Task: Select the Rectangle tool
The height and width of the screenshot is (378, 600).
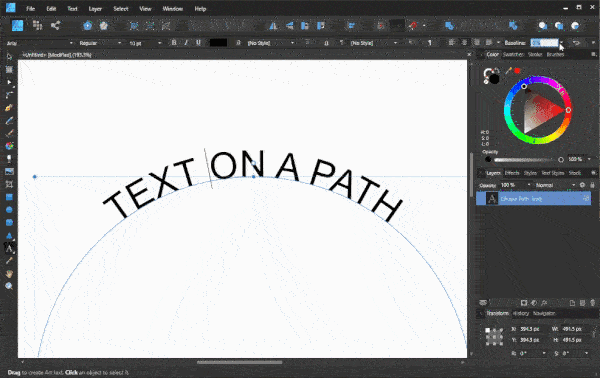Action: tap(9, 197)
